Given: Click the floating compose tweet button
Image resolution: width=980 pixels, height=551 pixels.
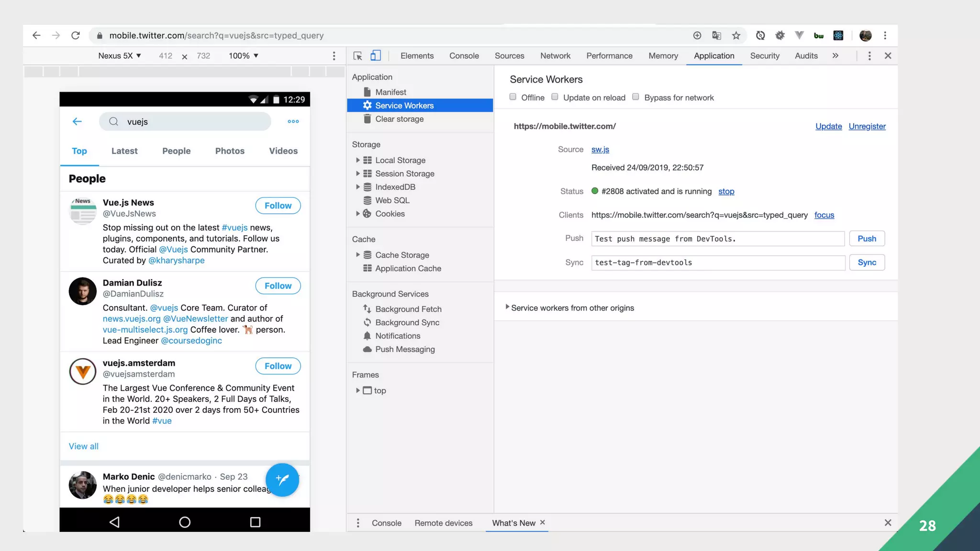Looking at the screenshot, I should point(282,480).
